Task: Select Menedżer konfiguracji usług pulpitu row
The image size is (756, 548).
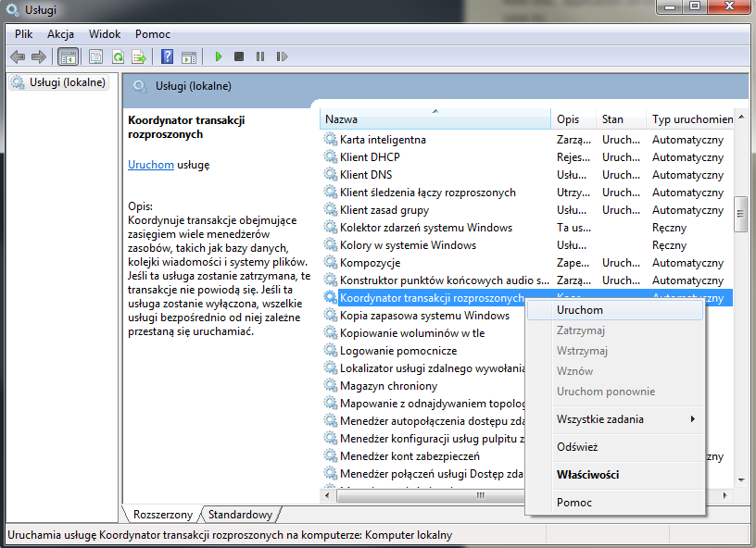Action: pos(424,439)
